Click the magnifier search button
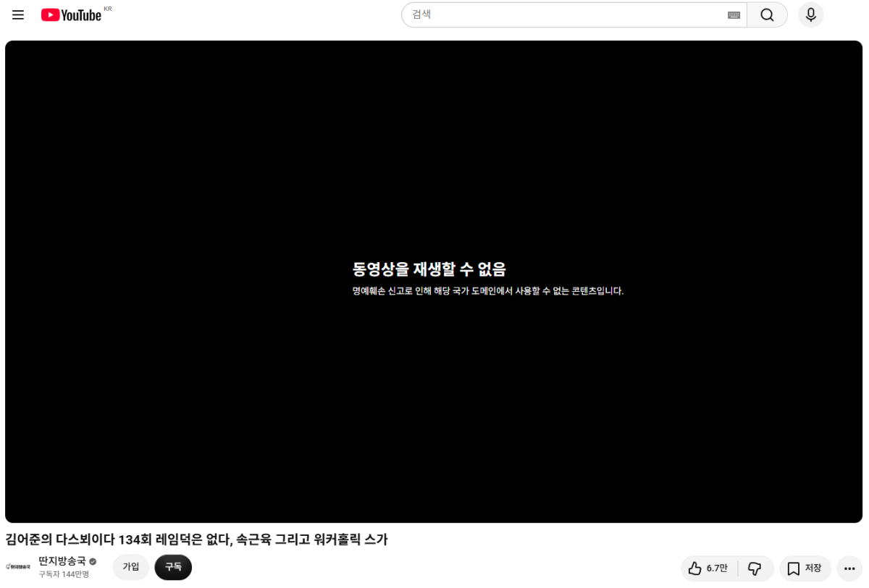 (767, 14)
